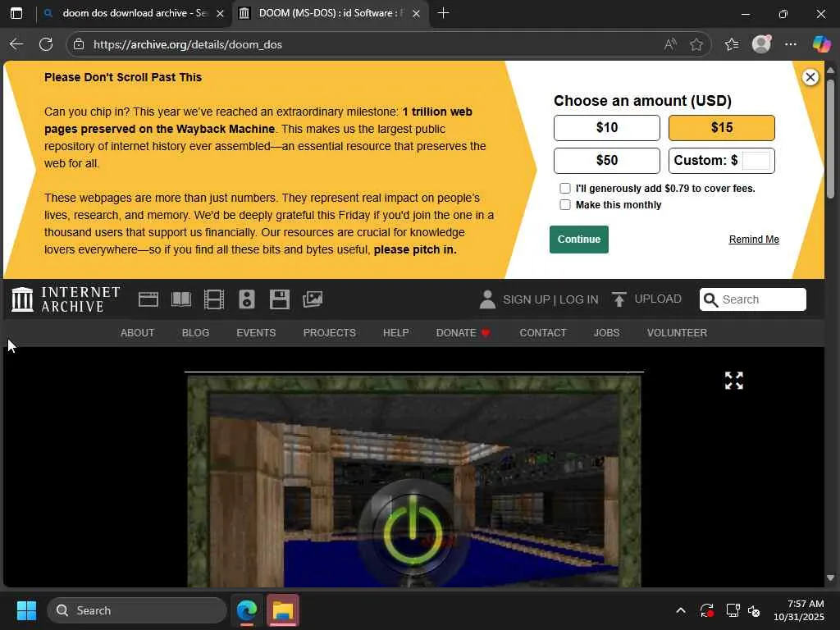Open the Web (Wayback) media icon
The width and height of the screenshot is (840, 630).
tap(148, 299)
